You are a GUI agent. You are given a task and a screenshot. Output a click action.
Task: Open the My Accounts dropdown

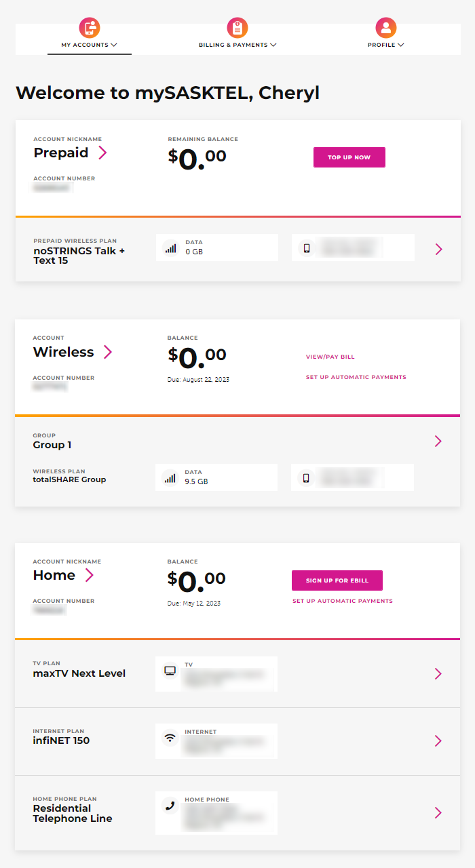pos(89,44)
